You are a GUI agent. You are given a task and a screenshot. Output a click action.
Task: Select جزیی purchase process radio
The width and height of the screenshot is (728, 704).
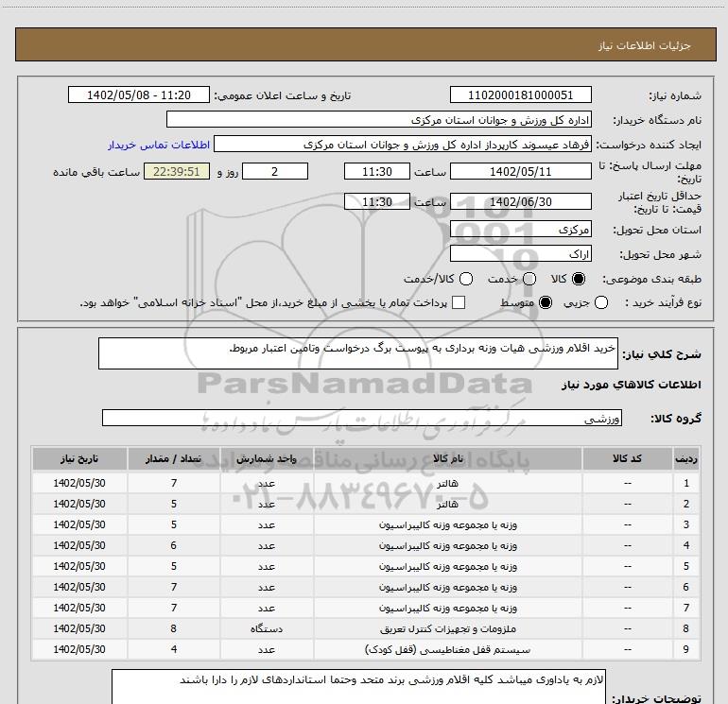[601, 302]
